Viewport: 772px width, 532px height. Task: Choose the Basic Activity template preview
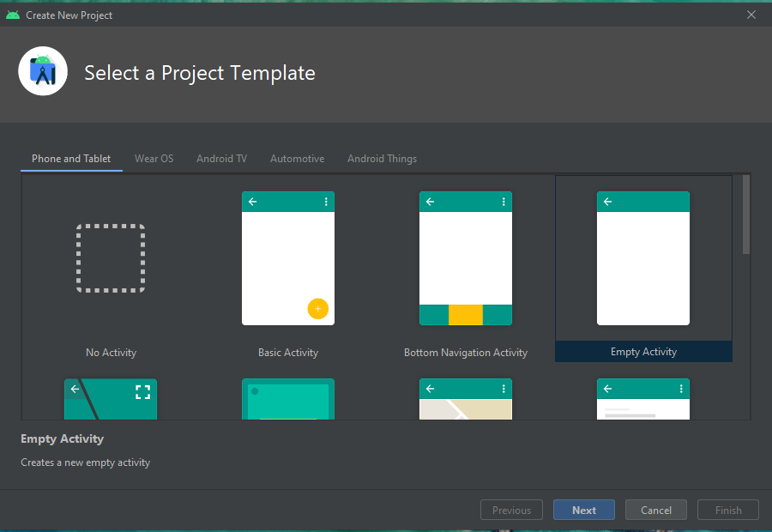pos(288,258)
